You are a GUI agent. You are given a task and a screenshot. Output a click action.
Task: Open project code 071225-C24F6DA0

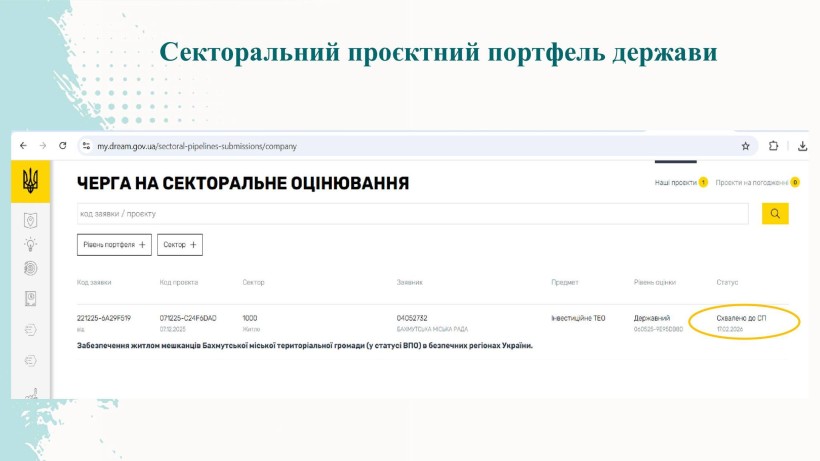click(x=188, y=318)
